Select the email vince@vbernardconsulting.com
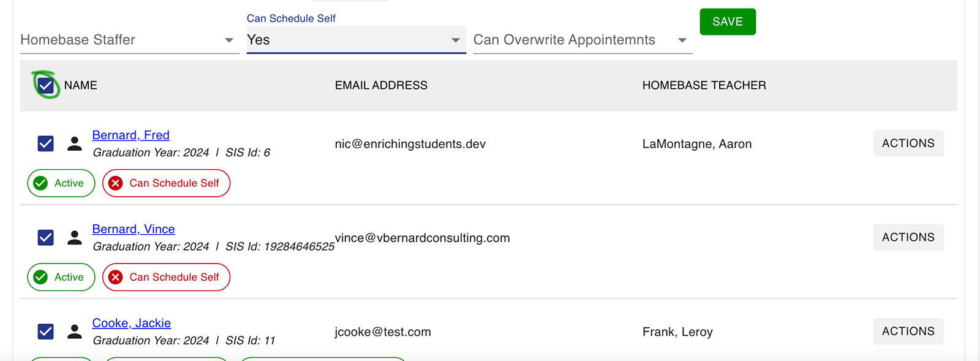 coord(423,238)
